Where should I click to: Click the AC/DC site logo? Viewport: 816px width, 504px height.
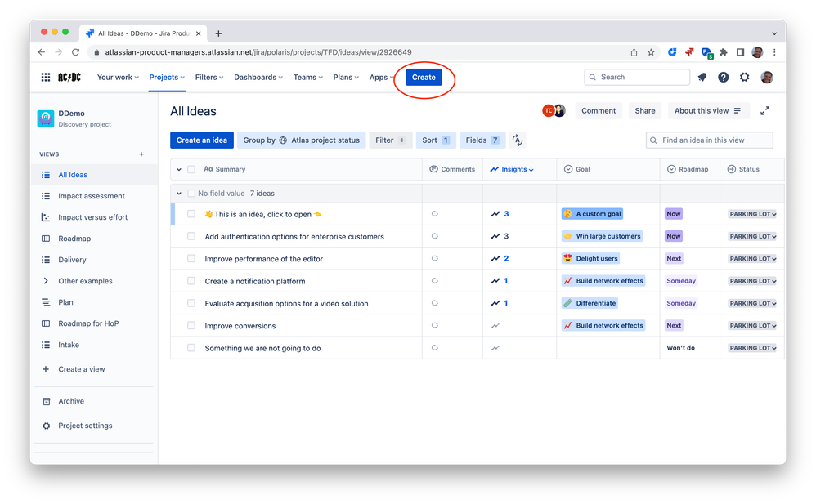pos(69,77)
